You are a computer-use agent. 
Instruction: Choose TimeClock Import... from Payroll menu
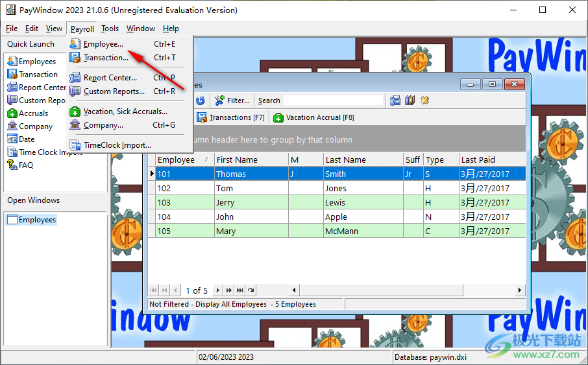click(x=130, y=145)
